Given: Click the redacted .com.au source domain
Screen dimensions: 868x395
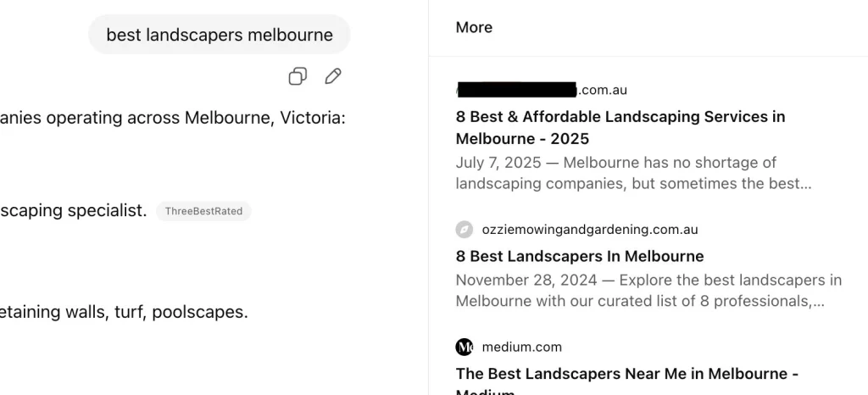Looking at the screenshot, I should [542, 90].
